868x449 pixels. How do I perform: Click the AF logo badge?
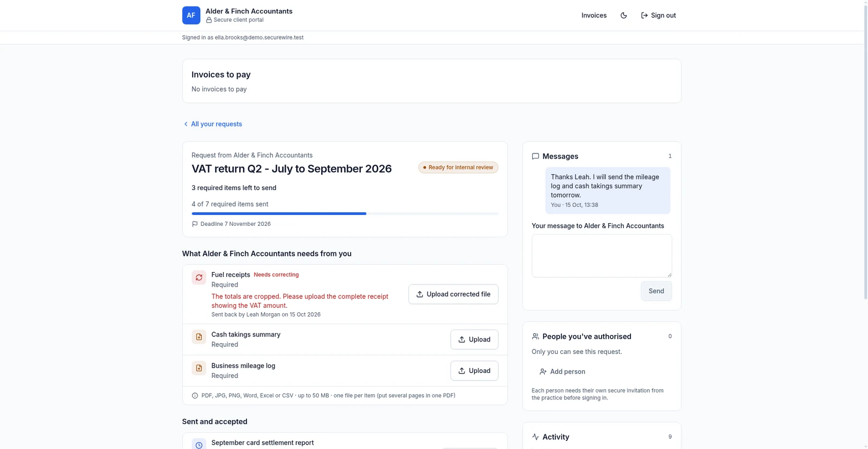pyautogui.click(x=191, y=15)
